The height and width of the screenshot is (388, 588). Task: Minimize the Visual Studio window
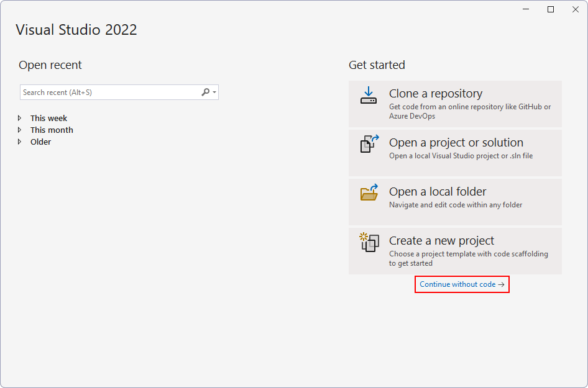[525, 9]
